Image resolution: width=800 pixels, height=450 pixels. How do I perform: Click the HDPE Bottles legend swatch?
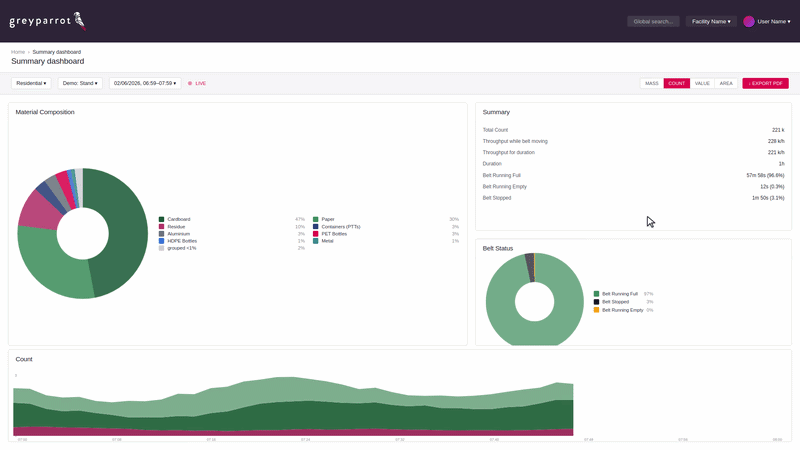[x=161, y=241]
